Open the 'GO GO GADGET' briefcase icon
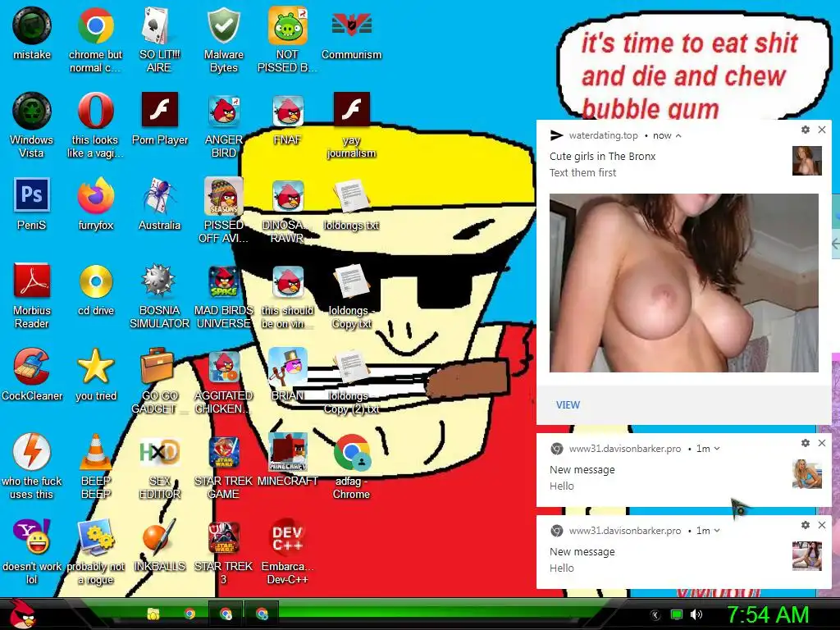The width and height of the screenshot is (840, 630). pos(159,381)
